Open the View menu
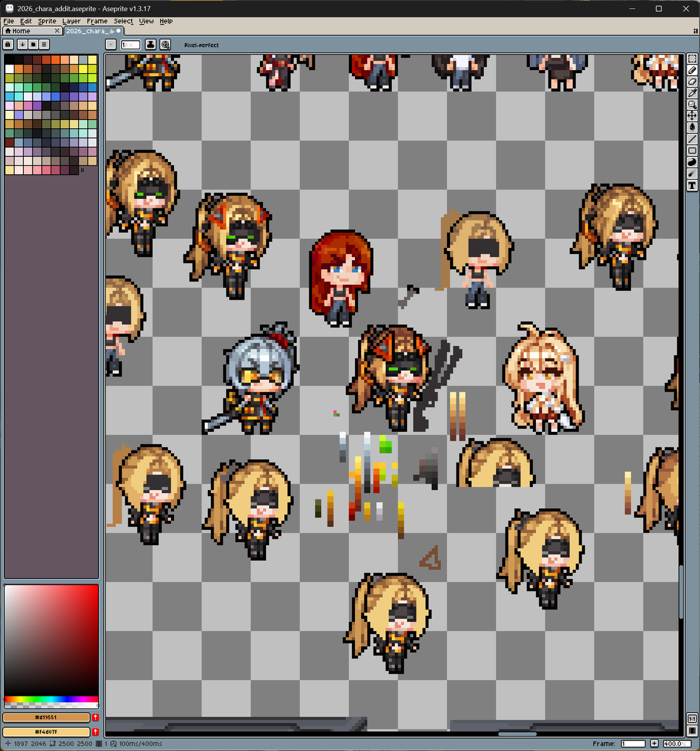700x751 pixels. point(147,21)
